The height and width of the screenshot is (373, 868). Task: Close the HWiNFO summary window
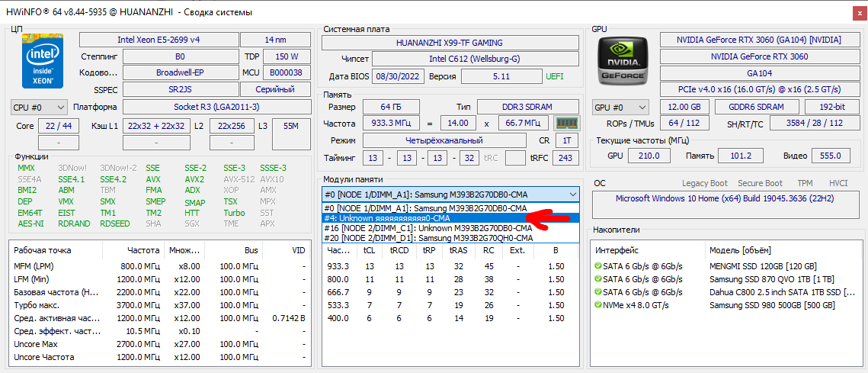point(858,12)
